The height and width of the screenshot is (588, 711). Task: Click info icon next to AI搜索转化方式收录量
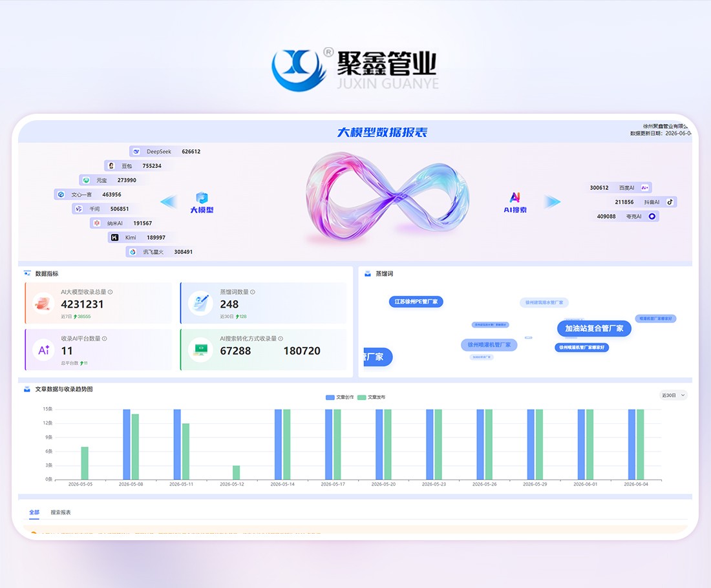coord(281,339)
